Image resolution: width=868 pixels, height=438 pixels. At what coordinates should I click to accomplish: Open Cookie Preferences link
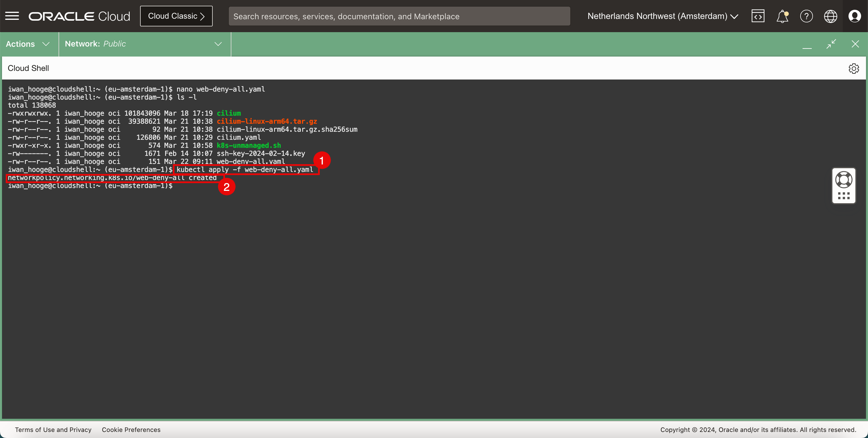tap(131, 430)
